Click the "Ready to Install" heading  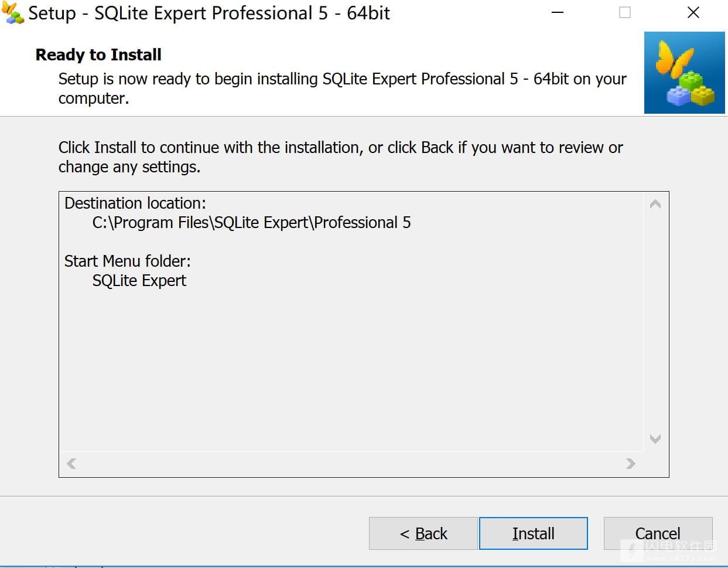coord(98,55)
